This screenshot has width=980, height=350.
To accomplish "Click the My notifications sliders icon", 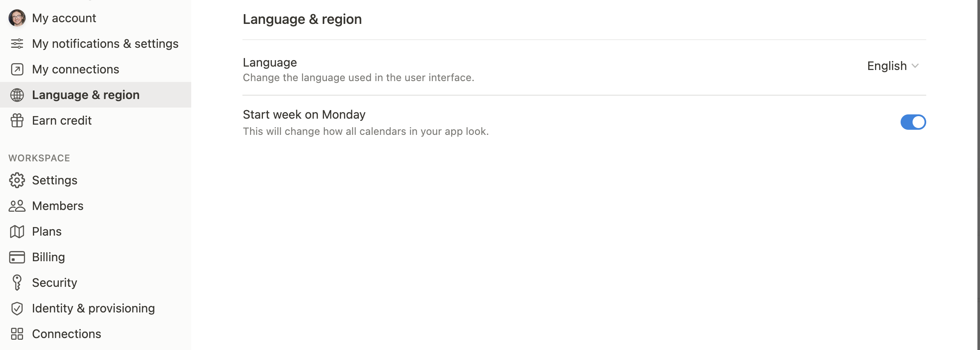I will click(17, 44).
